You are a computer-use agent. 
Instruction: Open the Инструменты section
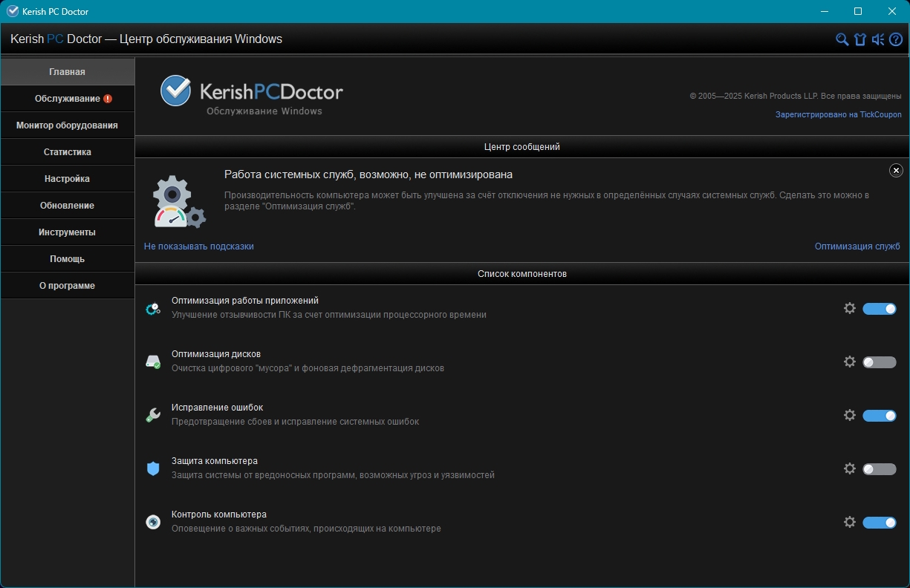pyautogui.click(x=68, y=232)
